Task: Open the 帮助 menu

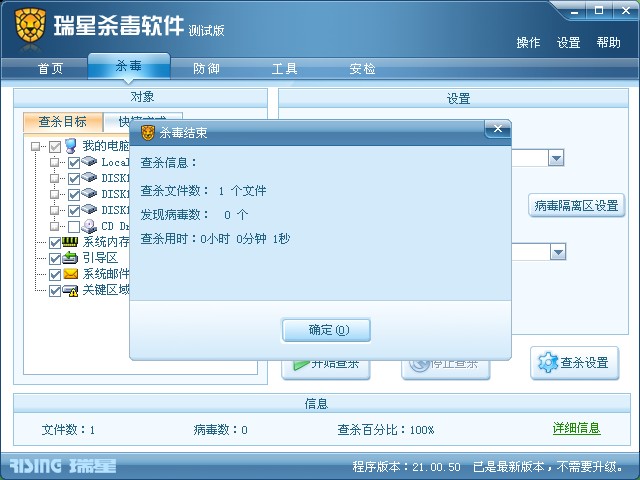Action: 609,42
